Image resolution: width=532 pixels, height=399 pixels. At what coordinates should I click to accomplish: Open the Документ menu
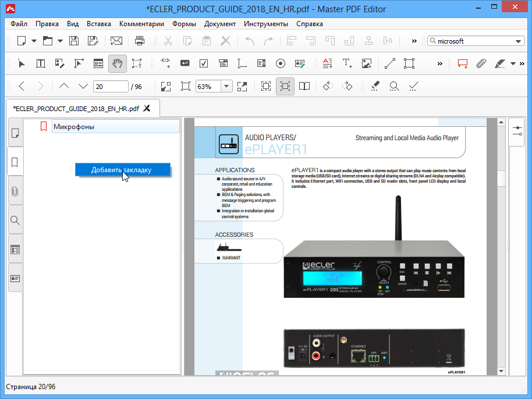click(219, 24)
